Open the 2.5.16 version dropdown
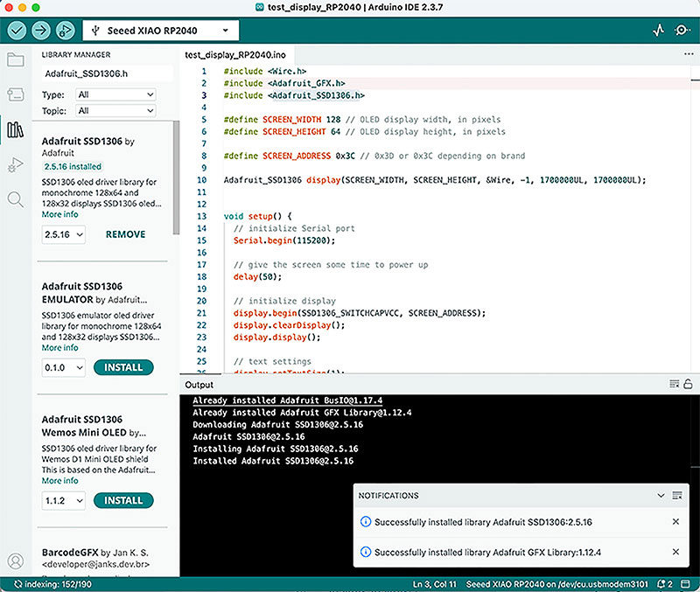700x592 pixels. coord(64,234)
